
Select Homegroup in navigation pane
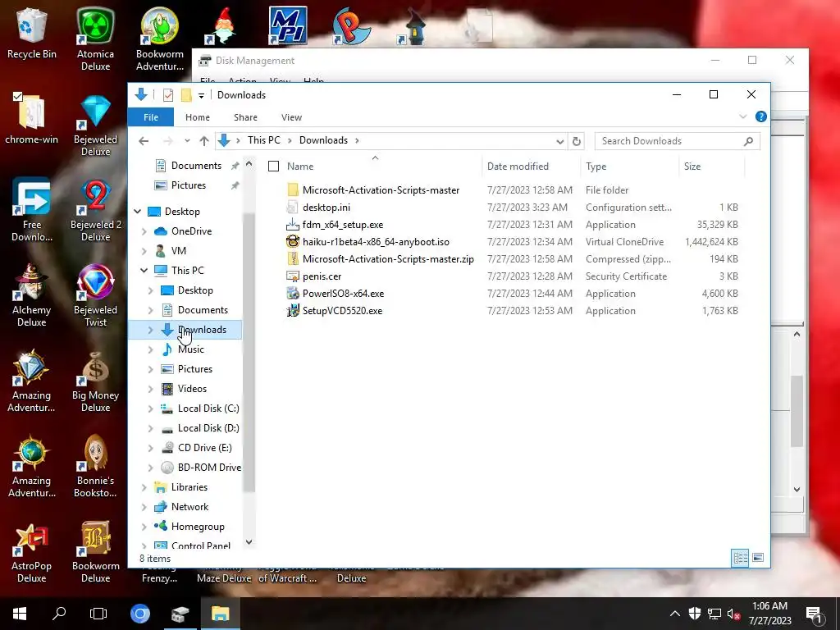[198, 527]
